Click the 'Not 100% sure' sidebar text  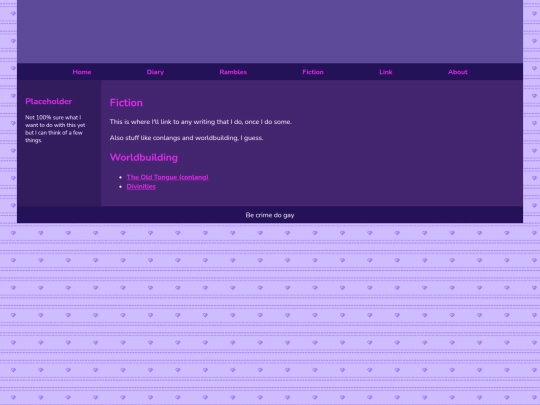[55, 129]
